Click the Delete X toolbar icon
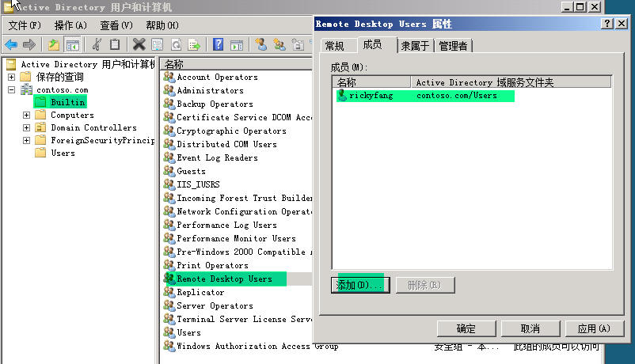 click(139, 44)
